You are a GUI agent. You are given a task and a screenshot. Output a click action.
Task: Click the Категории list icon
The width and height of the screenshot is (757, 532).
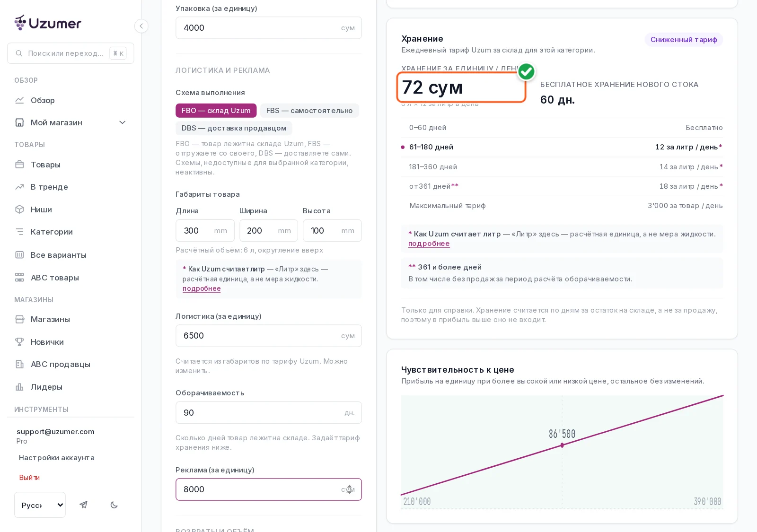(x=19, y=232)
